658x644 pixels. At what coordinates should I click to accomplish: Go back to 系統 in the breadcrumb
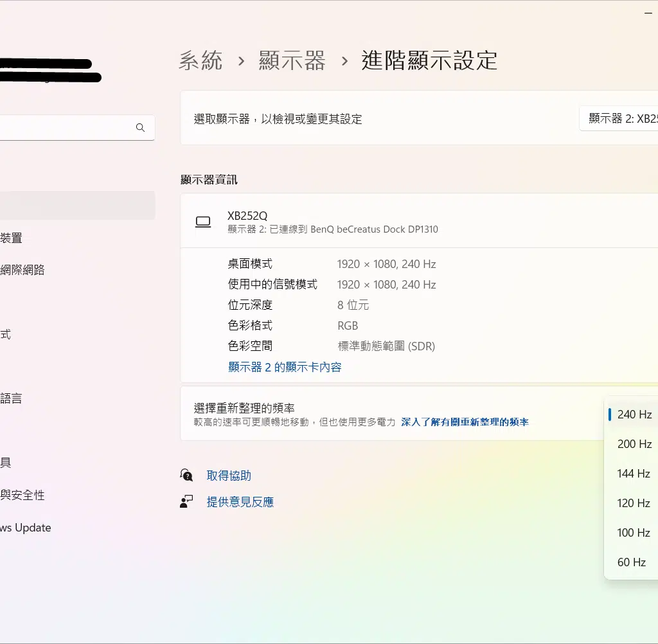pos(200,61)
